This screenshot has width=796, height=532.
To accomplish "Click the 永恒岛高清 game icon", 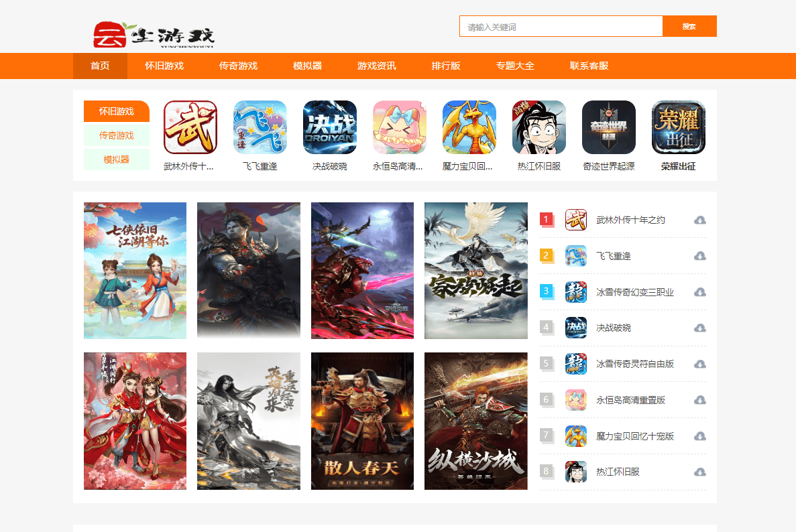I will pyautogui.click(x=399, y=127).
